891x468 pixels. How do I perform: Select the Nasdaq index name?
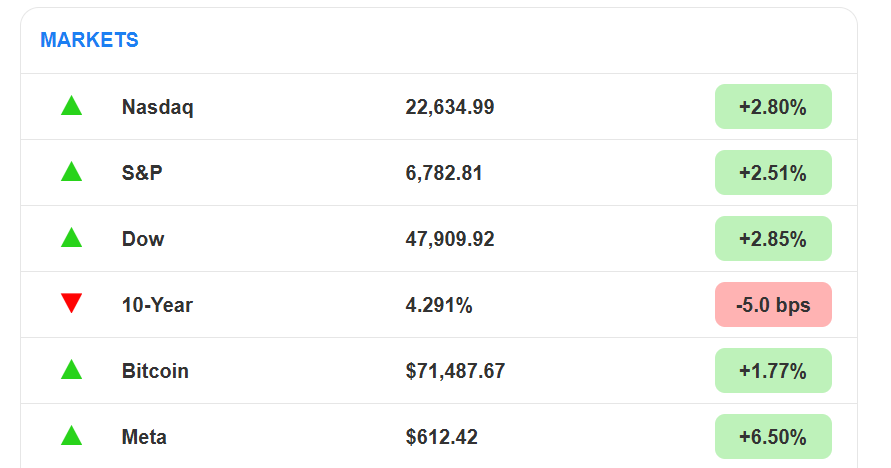(157, 107)
